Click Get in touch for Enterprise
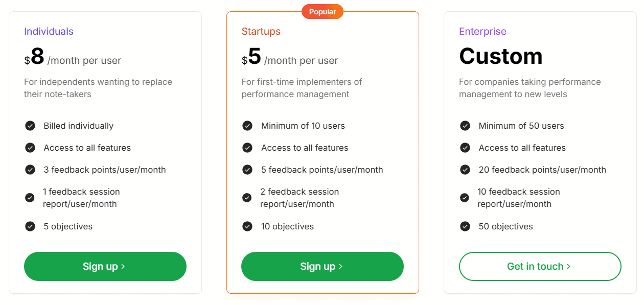 click(540, 266)
